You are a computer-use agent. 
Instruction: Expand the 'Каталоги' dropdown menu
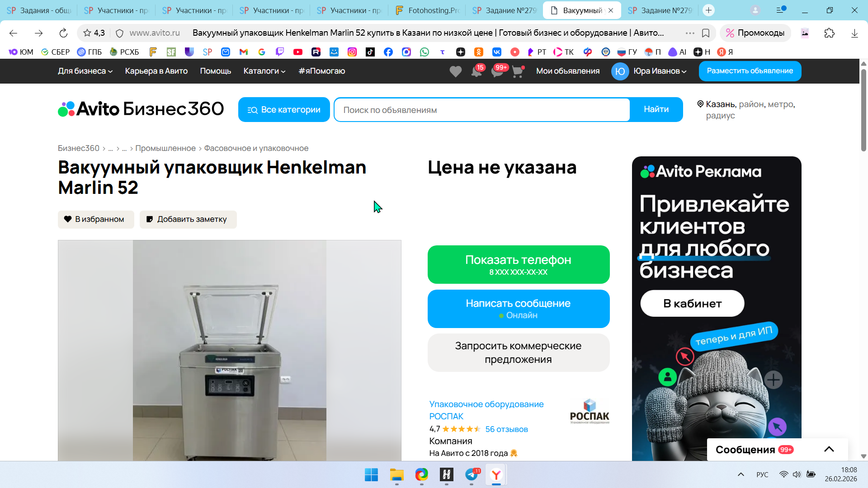click(x=264, y=71)
